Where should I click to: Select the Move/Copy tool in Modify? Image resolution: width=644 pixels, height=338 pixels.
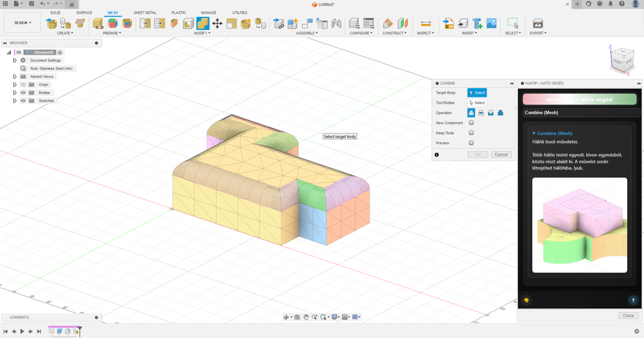[217, 23]
